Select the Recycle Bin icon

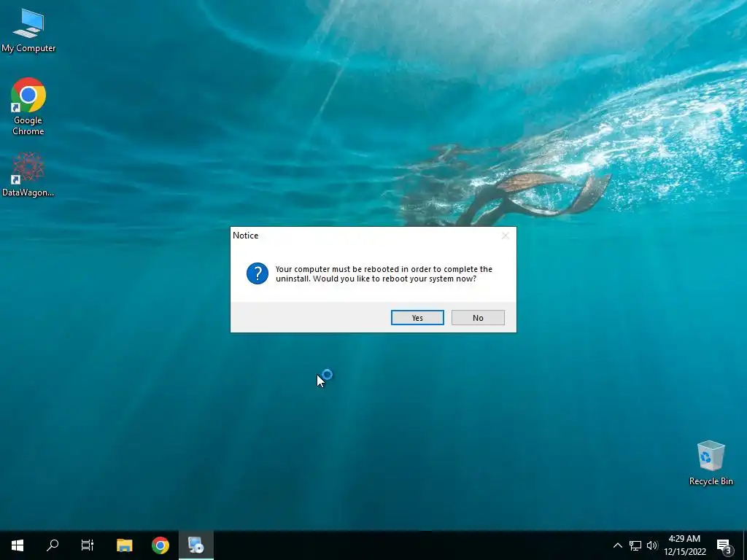pyautogui.click(x=711, y=463)
